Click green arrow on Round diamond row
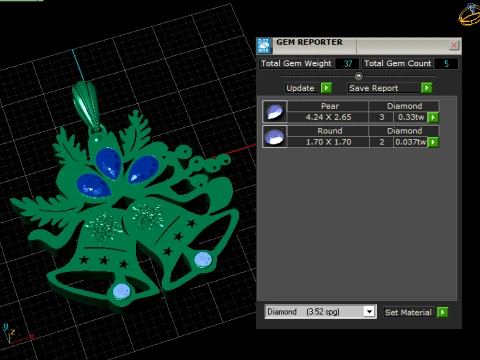 click(x=433, y=142)
